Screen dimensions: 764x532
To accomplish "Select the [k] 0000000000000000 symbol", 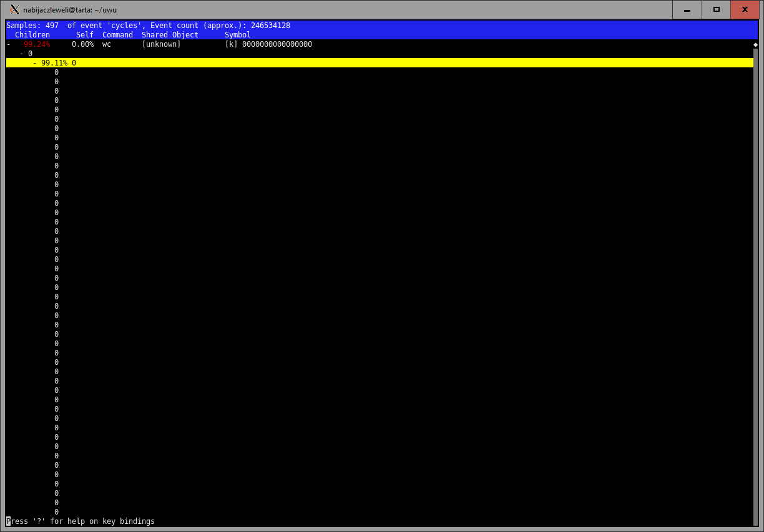I will pyautogui.click(x=268, y=44).
